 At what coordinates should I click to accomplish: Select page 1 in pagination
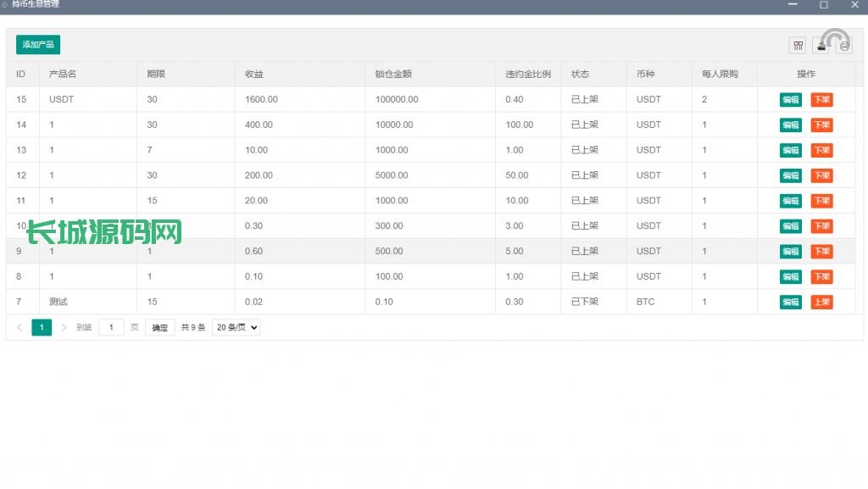click(x=42, y=327)
